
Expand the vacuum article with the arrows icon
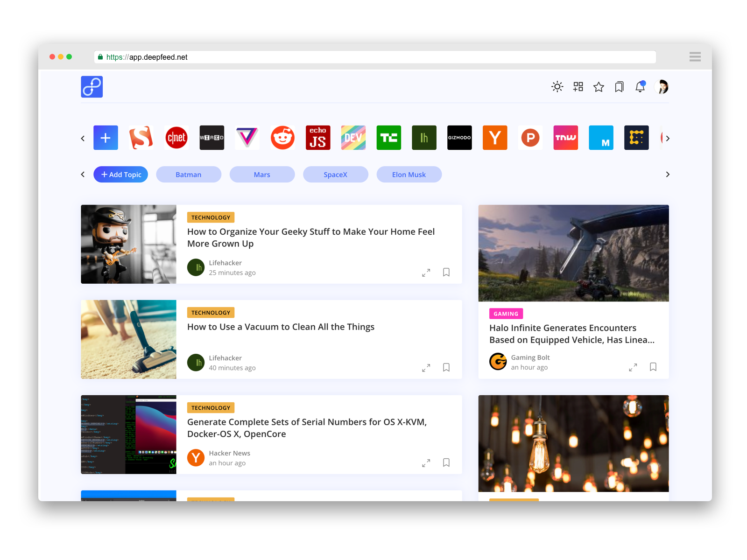click(x=426, y=368)
